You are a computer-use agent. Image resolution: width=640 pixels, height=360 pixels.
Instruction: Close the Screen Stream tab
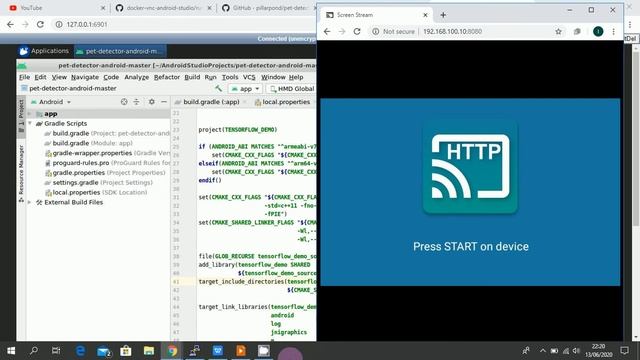point(425,15)
